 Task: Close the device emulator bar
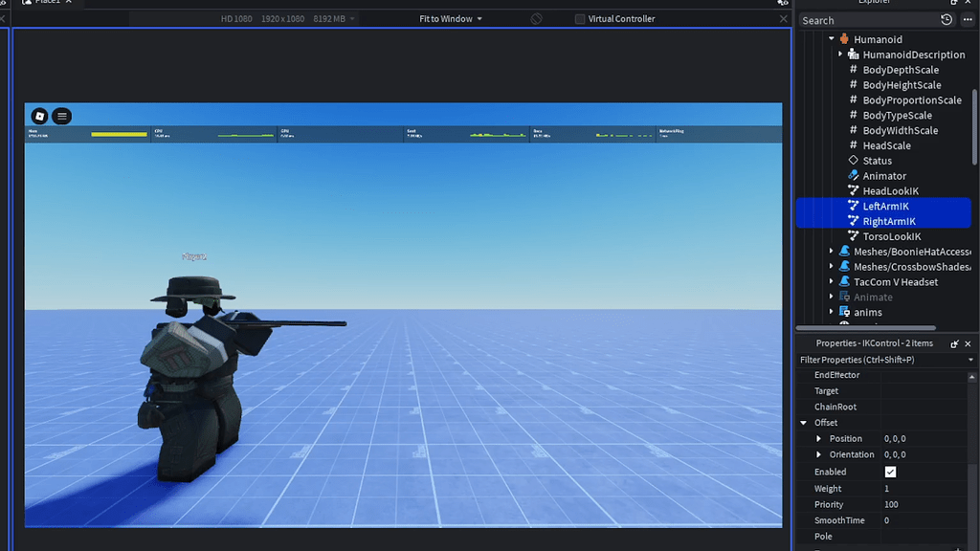783,19
